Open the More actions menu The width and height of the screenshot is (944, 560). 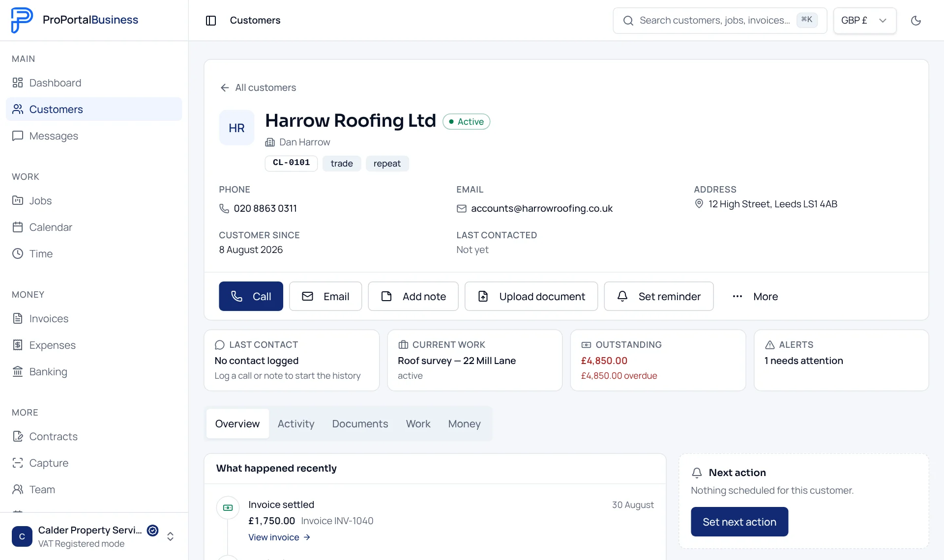(755, 296)
